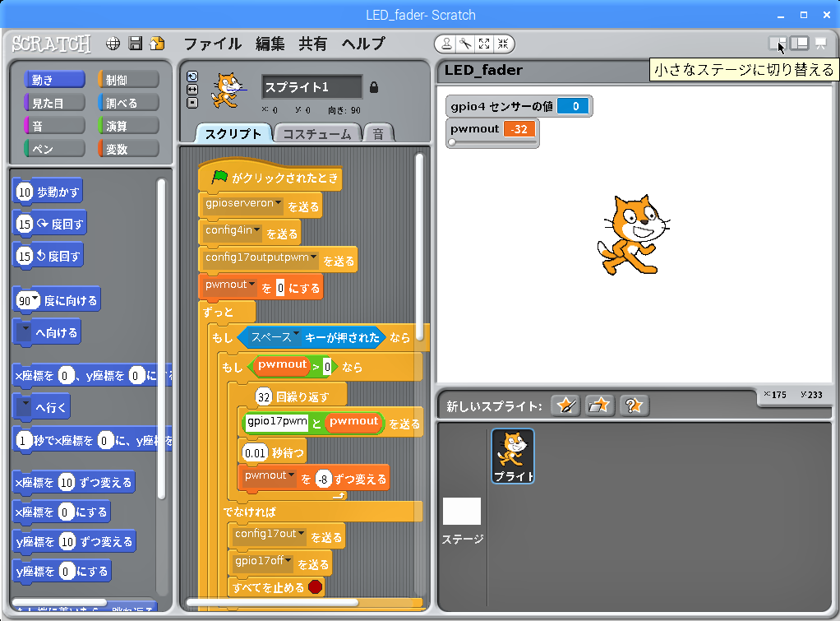Click the 32 field in 回繰り返す block
The width and height of the screenshot is (840, 621).
click(x=264, y=396)
